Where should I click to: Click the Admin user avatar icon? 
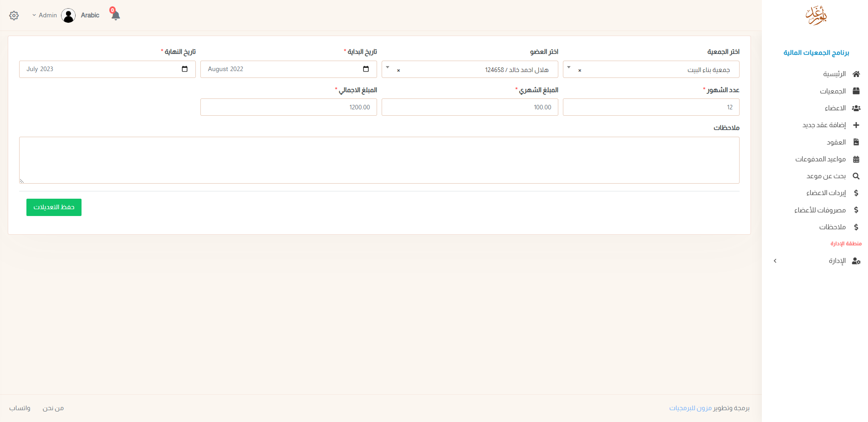[68, 15]
